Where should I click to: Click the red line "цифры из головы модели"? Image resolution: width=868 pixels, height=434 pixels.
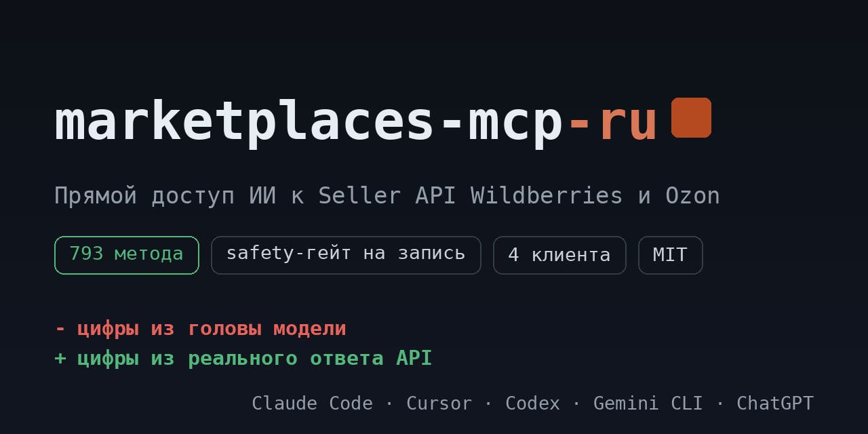pos(200,329)
